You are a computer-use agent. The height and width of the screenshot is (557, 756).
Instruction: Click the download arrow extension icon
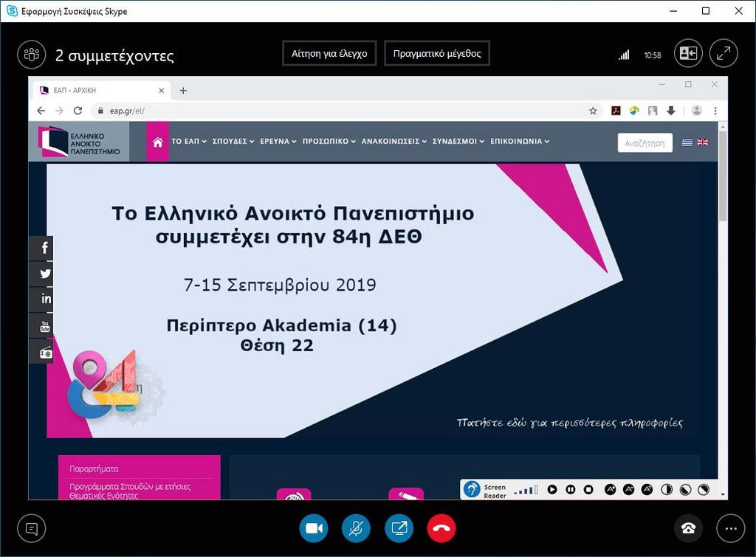pyautogui.click(x=671, y=111)
